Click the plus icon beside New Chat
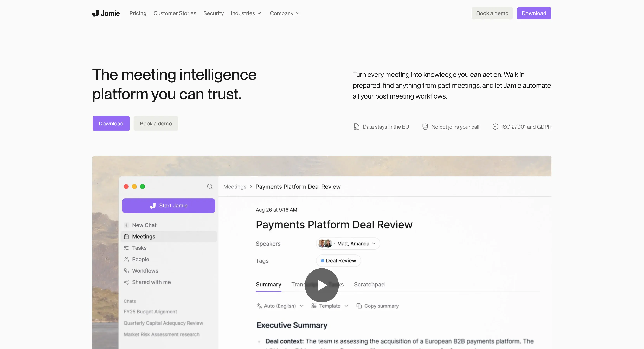 click(126, 225)
